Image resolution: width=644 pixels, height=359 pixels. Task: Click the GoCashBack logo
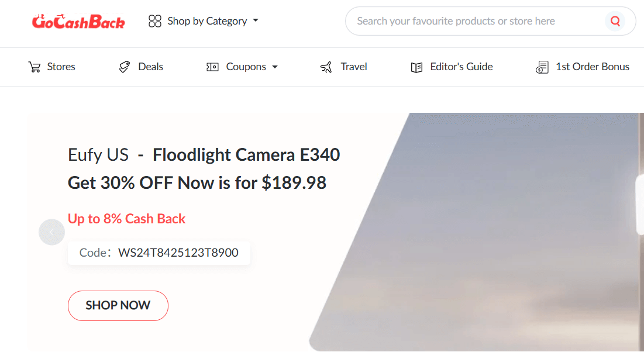[x=78, y=22]
